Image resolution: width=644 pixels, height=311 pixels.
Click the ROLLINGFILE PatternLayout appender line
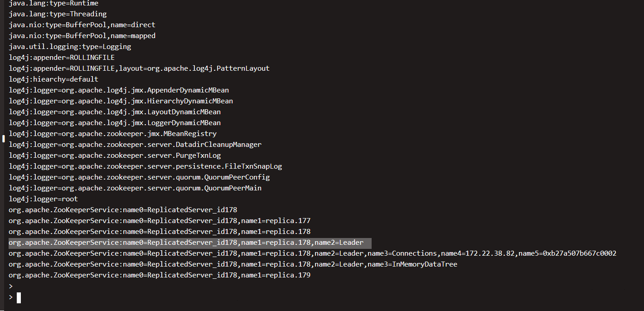pos(139,68)
